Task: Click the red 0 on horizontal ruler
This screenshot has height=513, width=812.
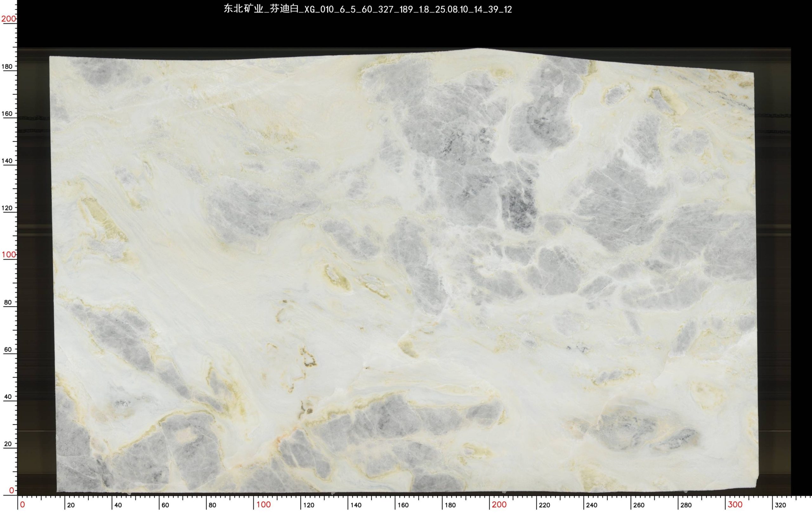Action: click(22, 504)
